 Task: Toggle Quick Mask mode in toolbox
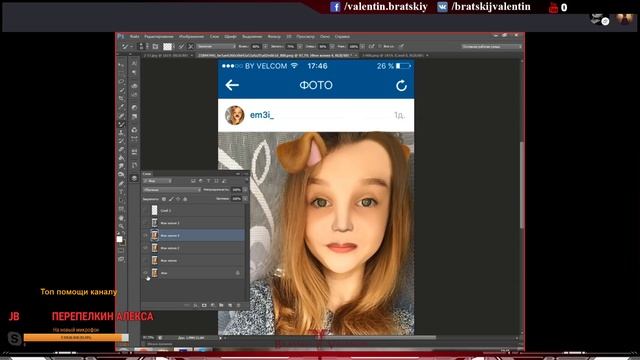pyautogui.click(x=121, y=250)
